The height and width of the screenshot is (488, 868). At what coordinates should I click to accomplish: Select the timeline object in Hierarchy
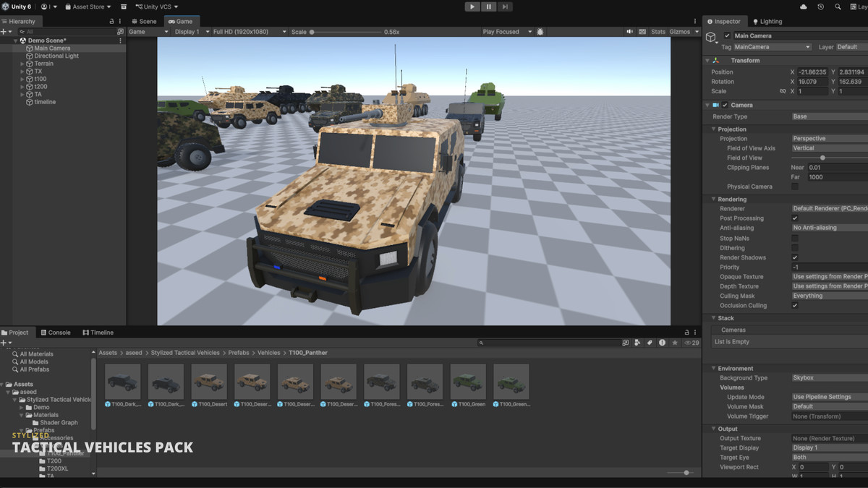coord(45,102)
